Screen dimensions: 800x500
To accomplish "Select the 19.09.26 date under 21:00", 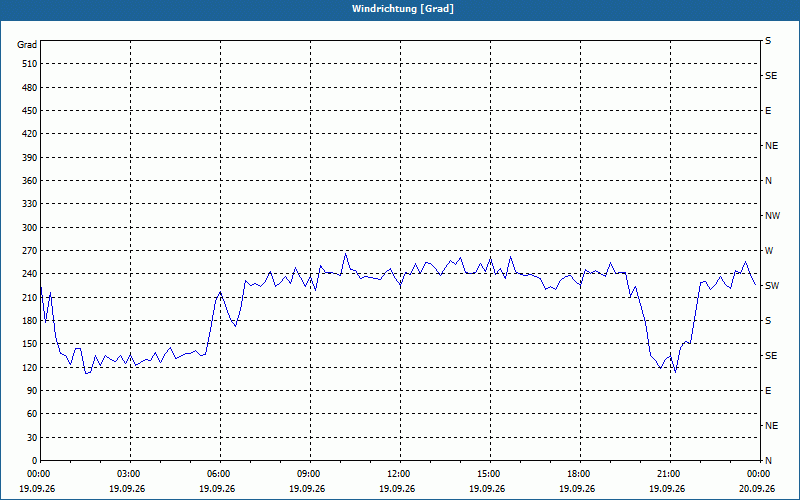I will [667, 488].
